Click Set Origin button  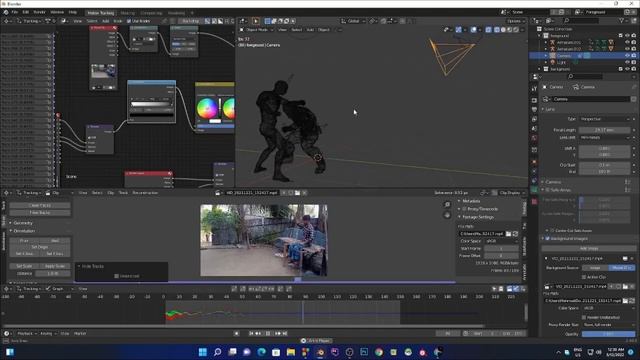click(40, 247)
